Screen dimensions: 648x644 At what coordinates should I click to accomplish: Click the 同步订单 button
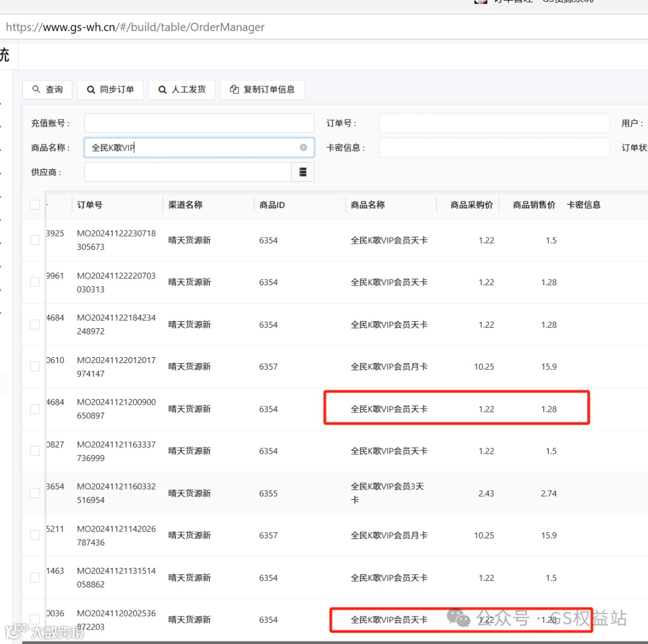point(110,89)
